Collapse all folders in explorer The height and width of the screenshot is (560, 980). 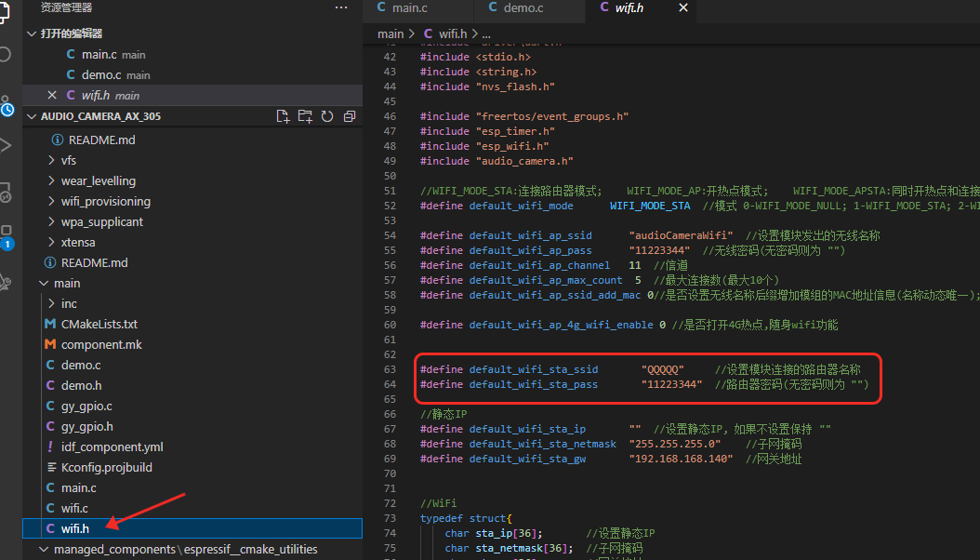coord(350,116)
